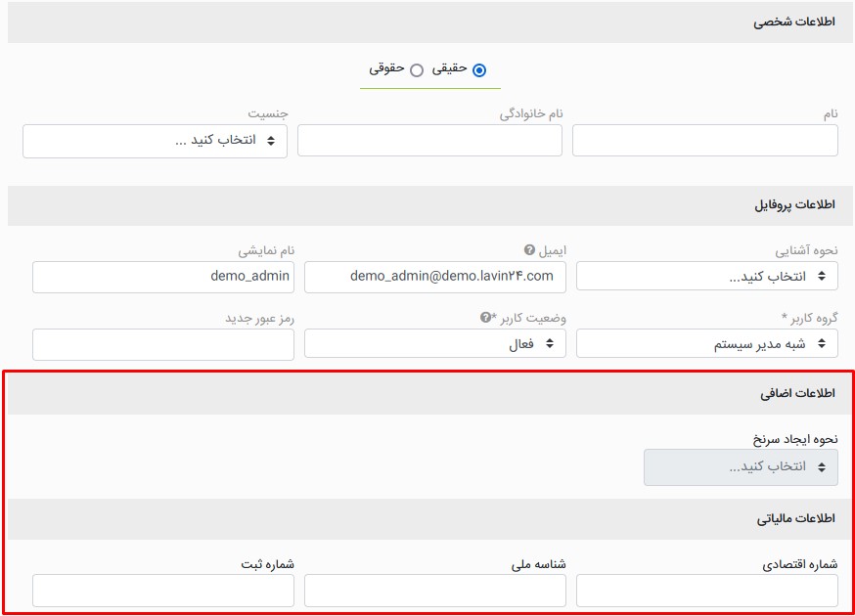Click the ایمیل field containing demo_admin@demo.lavin24.com
This screenshot has width=855, height=616.
[434, 277]
